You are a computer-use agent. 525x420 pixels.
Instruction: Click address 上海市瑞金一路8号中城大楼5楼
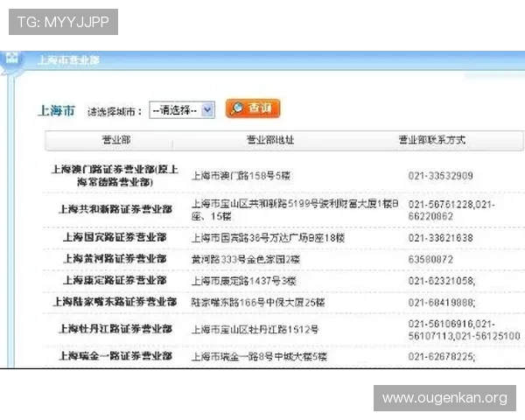click(259, 356)
